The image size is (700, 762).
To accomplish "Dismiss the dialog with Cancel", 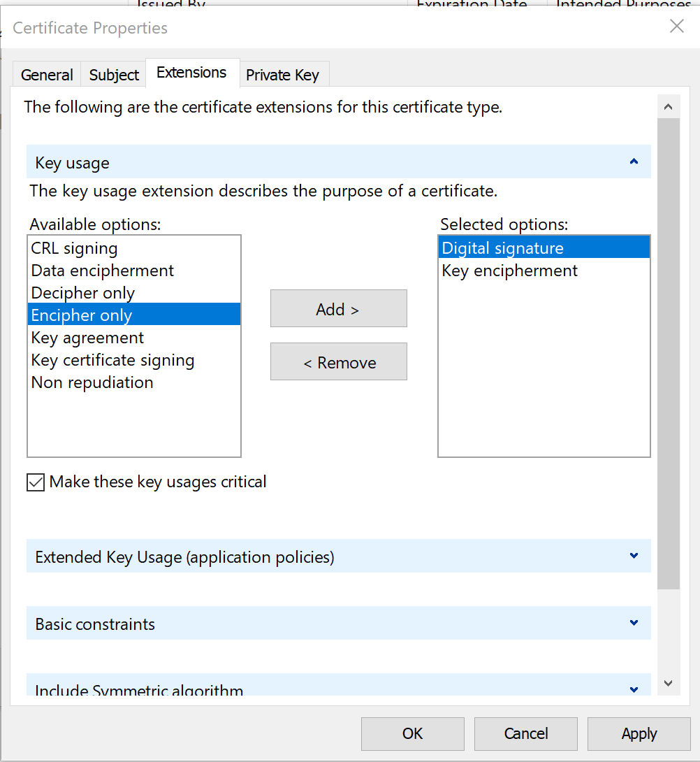I will click(x=525, y=733).
